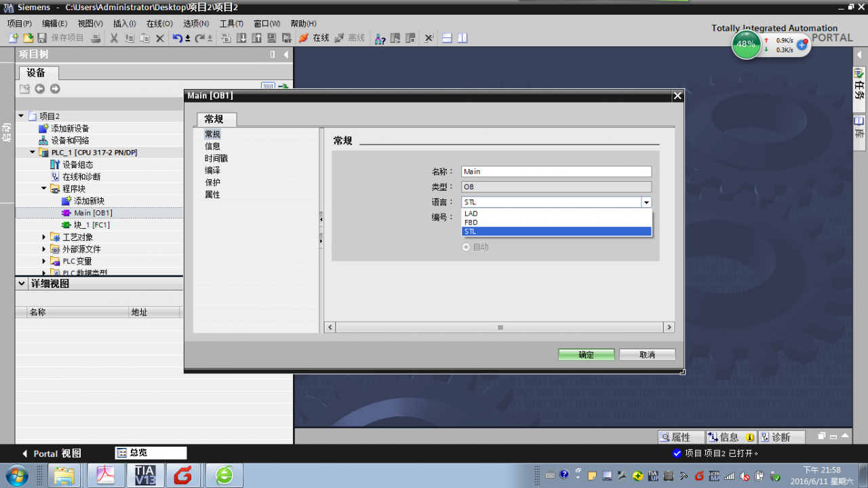Viewport: 868px width, 488px height.
Task: Click the upload from device icon
Action: pyautogui.click(x=257, y=38)
